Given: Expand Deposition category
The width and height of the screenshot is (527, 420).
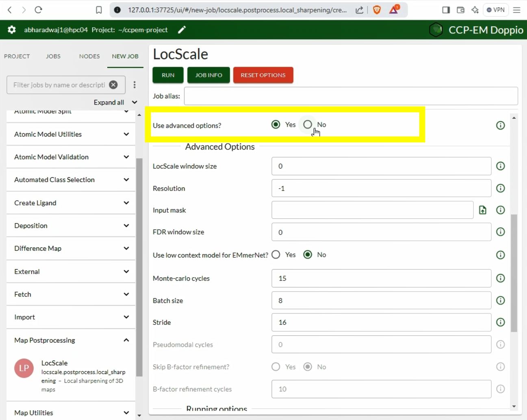Looking at the screenshot, I should [71, 226].
